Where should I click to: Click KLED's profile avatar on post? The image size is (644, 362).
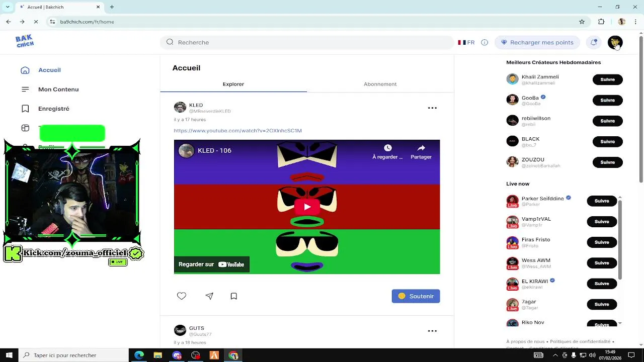point(180,108)
